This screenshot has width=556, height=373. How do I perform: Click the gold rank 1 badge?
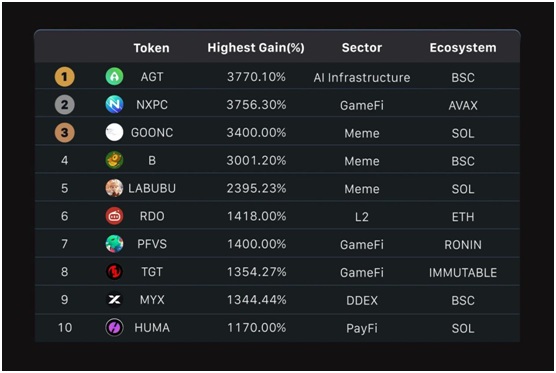(65, 77)
